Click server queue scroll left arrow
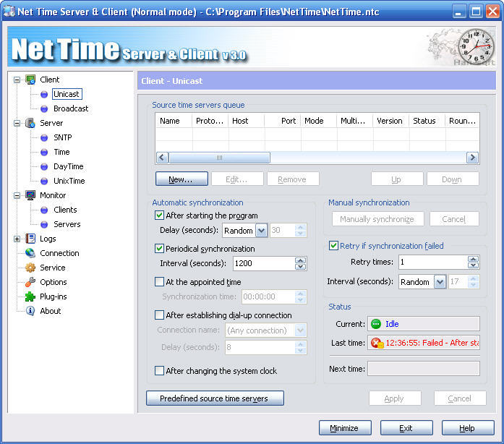Viewport: 504px width, 444px height. click(x=162, y=158)
